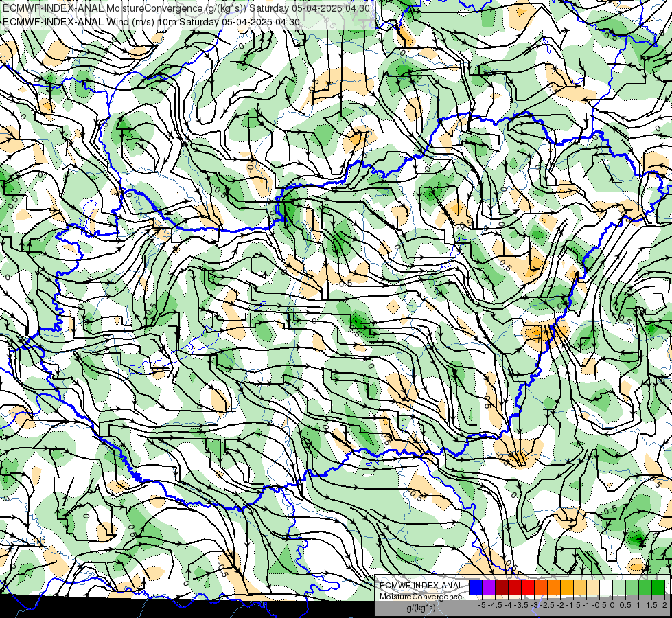The width and height of the screenshot is (672, 618).
Task: Pick legend swatch between -1.5 and -1
Action: point(580,588)
